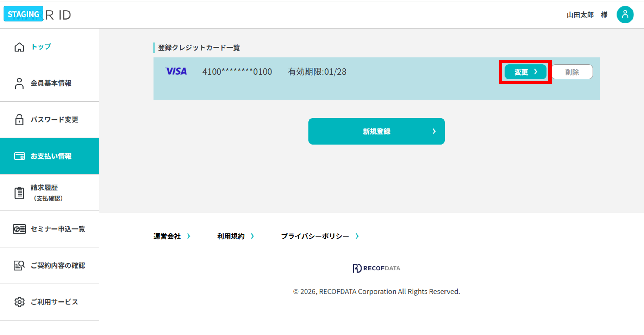Click the copyright notice text

[376, 292]
